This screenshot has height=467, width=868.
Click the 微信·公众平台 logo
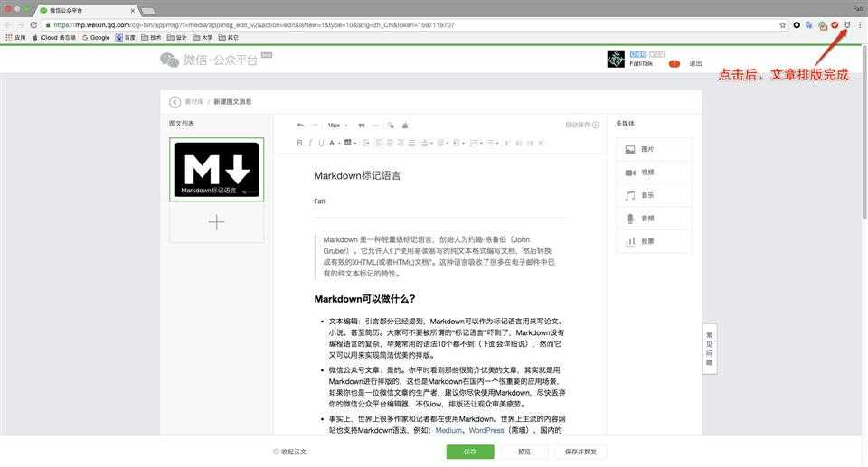(x=209, y=60)
